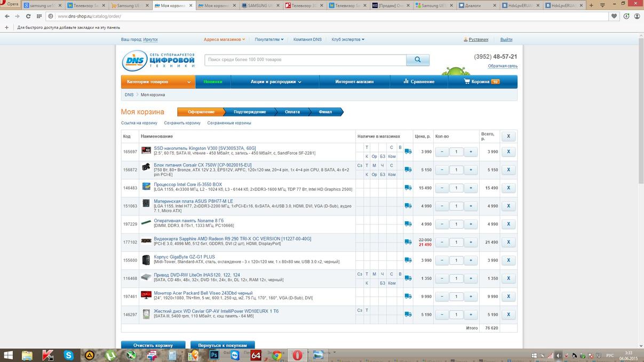
Task: Click the X button in the table header
Action: [x=508, y=136]
